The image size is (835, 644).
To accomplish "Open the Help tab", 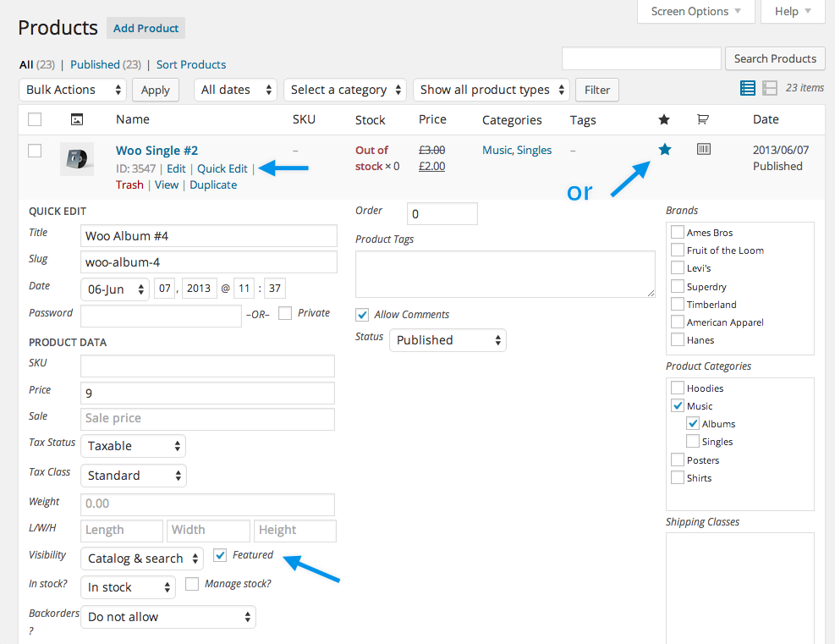I will tap(793, 12).
